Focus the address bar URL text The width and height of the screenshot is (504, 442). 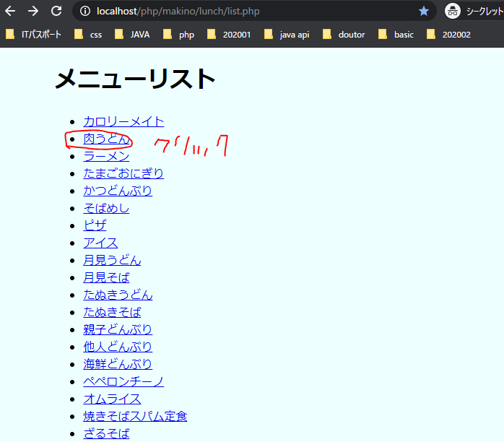click(178, 12)
